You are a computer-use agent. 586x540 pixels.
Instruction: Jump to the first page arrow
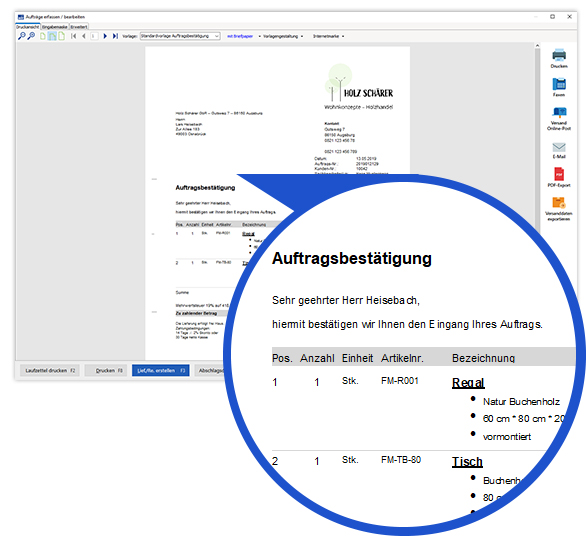(74, 36)
